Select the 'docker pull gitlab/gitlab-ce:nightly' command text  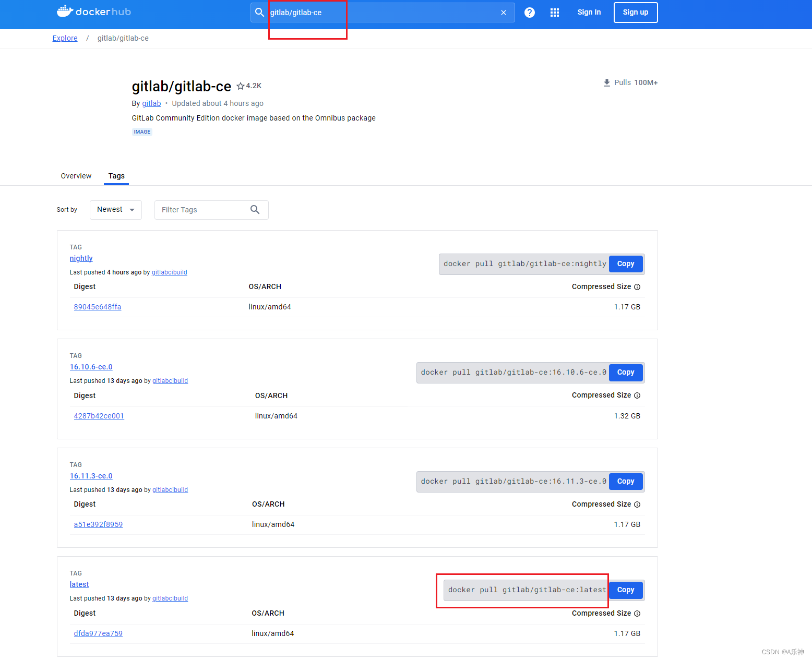point(525,264)
